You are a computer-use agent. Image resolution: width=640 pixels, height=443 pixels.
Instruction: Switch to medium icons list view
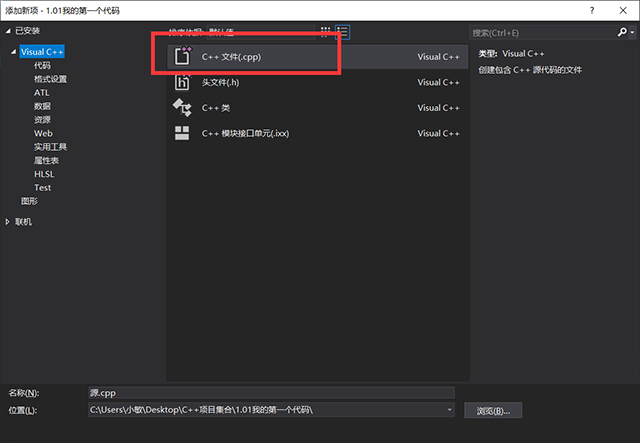coord(342,32)
